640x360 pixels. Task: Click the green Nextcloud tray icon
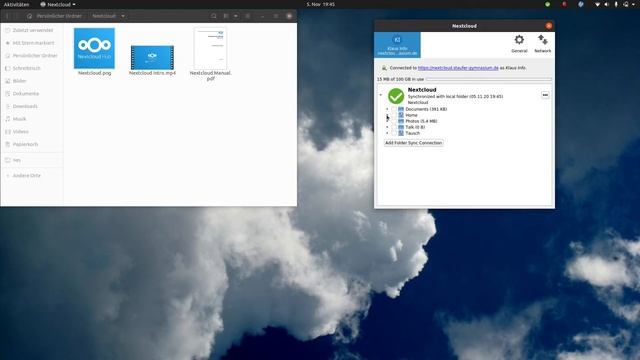pyautogui.click(x=547, y=4)
